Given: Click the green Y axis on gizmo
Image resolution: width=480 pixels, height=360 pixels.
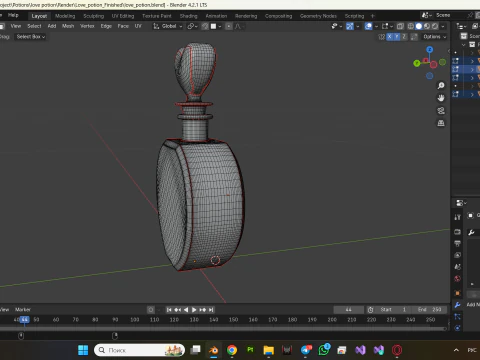Looking at the screenshot, I should [x=417, y=63].
